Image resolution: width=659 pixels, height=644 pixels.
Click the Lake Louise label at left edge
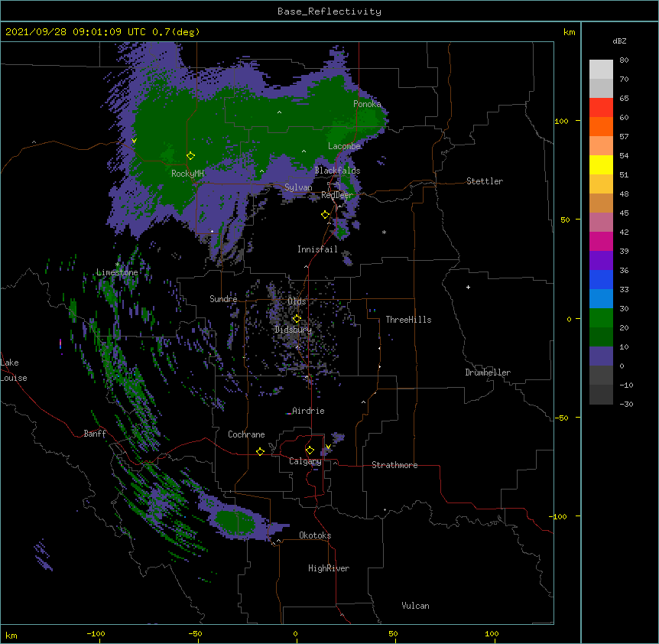tap(14, 370)
